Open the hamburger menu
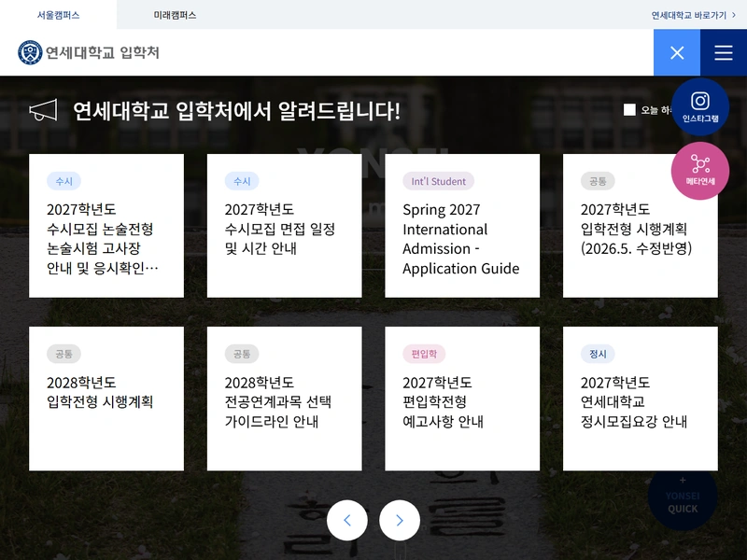The height and width of the screenshot is (560, 747). tap(723, 52)
